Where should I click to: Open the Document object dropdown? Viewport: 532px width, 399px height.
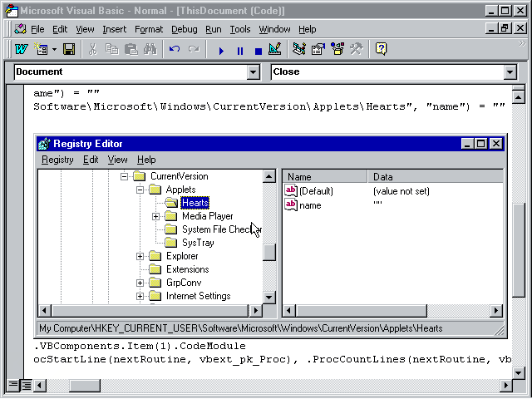(x=253, y=72)
